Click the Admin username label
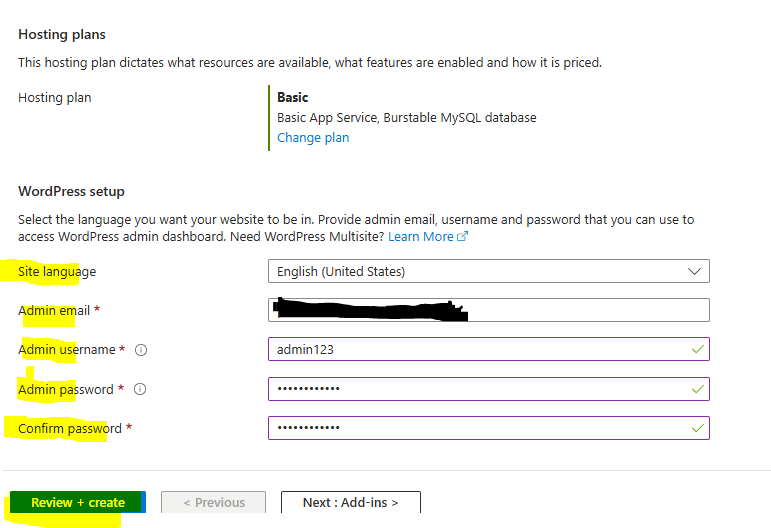 tap(67, 350)
